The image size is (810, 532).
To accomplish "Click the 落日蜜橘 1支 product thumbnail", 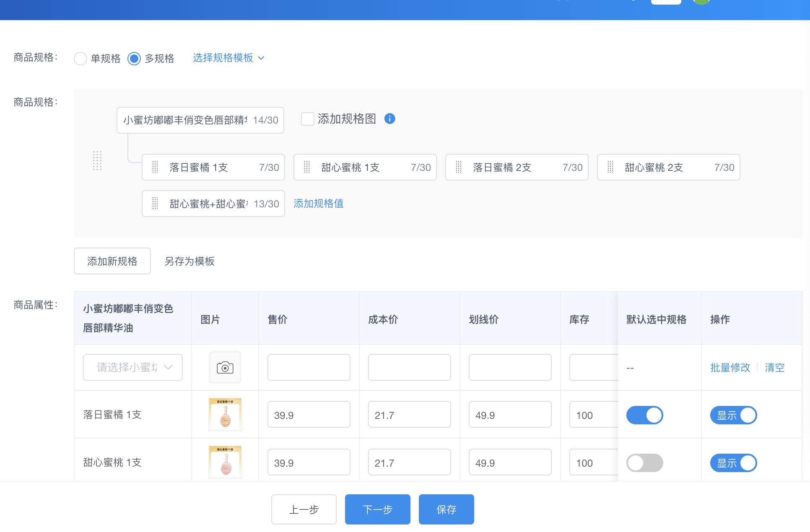I will [x=225, y=414].
